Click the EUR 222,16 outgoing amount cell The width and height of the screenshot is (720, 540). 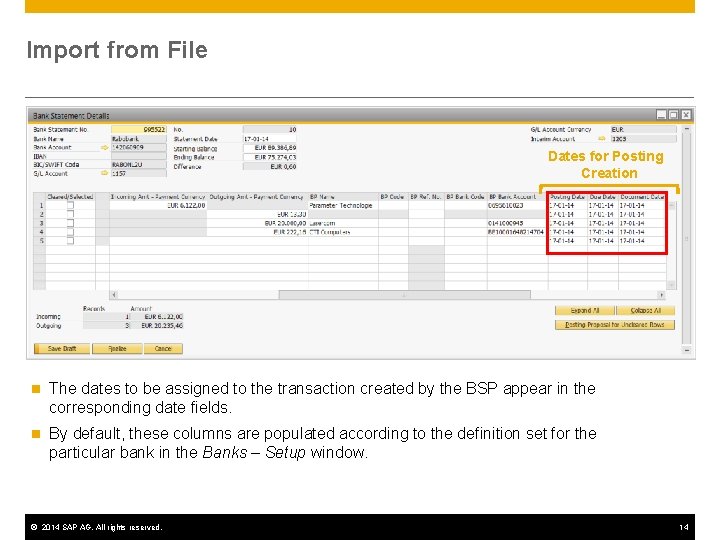[x=257, y=232]
